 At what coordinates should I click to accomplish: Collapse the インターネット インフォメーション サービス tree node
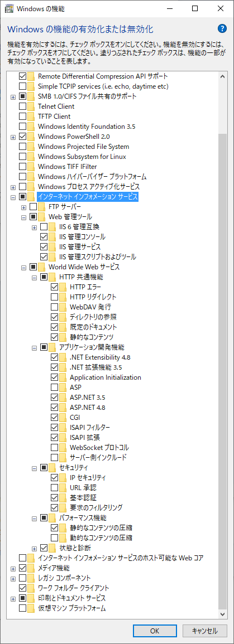(13, 197)
